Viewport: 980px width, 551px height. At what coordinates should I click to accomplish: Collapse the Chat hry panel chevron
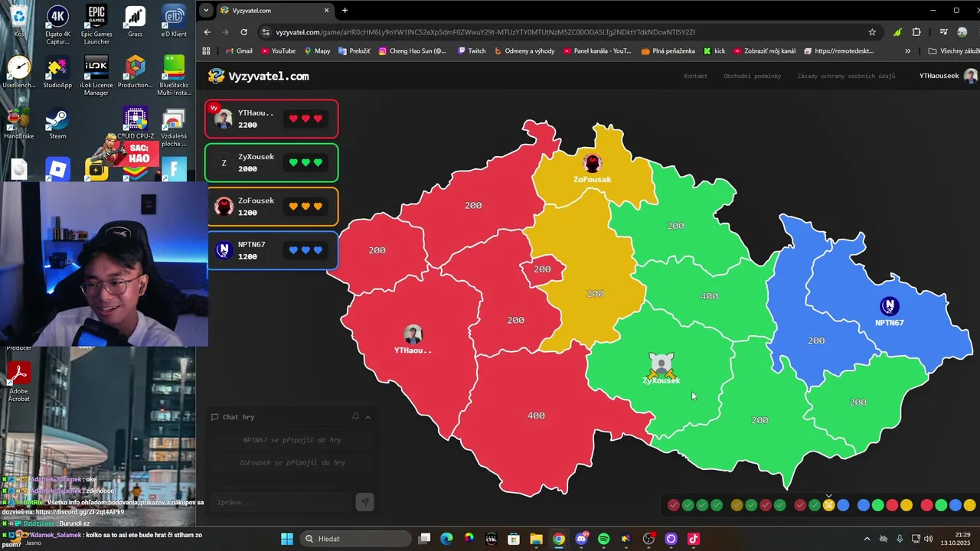coord(367,417)
